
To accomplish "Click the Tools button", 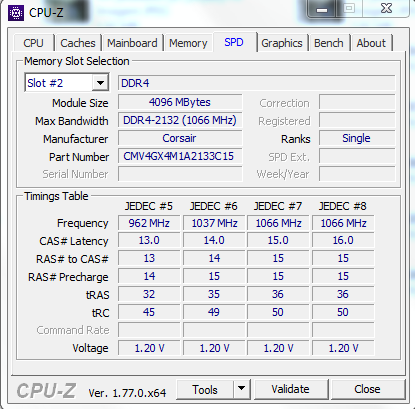I will [x=205, y=389].
